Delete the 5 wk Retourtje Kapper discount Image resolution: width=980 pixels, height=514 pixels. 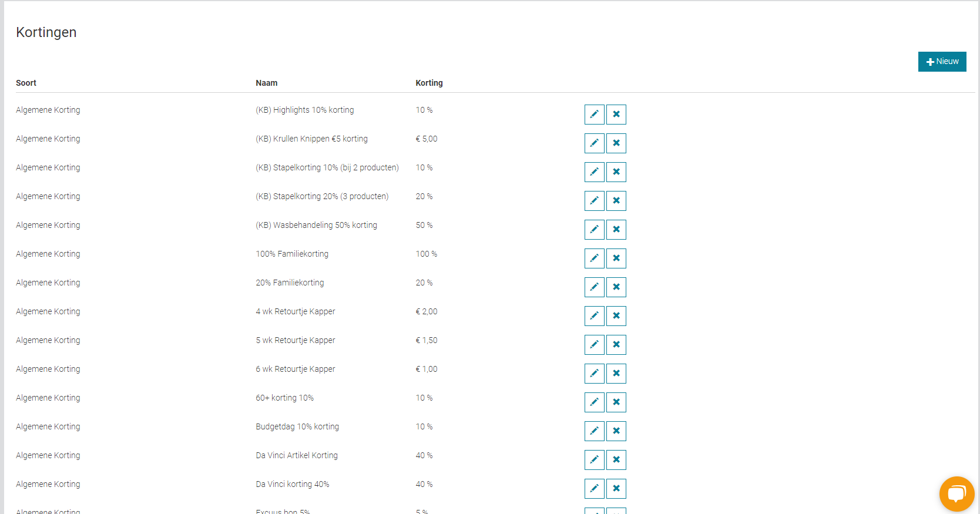[x=616, y=345]
